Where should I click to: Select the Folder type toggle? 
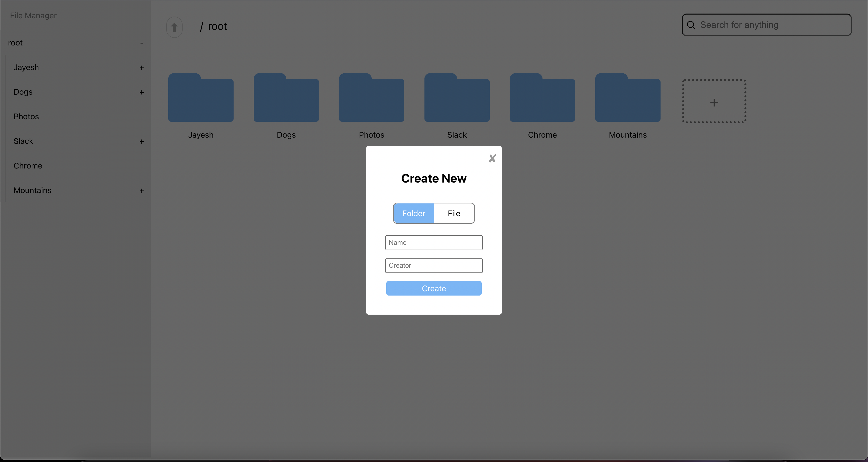413,213
